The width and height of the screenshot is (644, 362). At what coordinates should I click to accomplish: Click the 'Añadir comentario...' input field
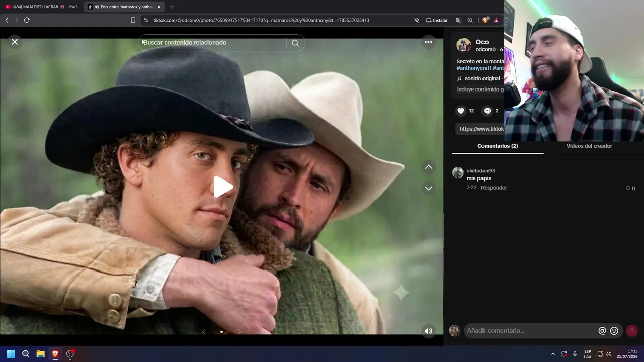[531, 331]
